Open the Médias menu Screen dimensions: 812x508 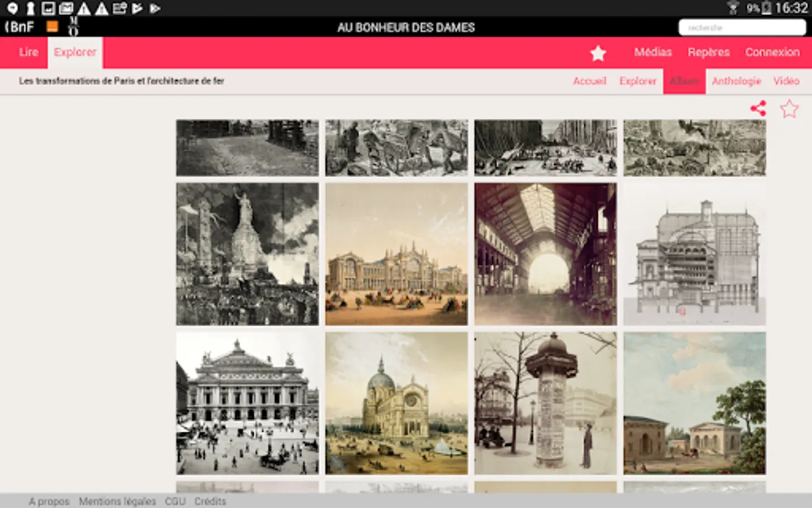653,52
